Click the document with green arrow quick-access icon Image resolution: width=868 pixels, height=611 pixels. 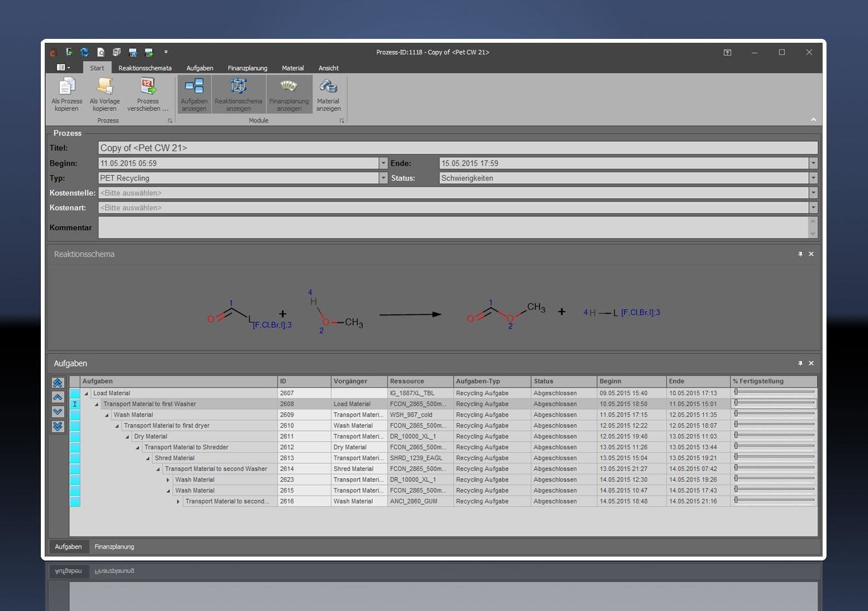(x=69, y=52)
